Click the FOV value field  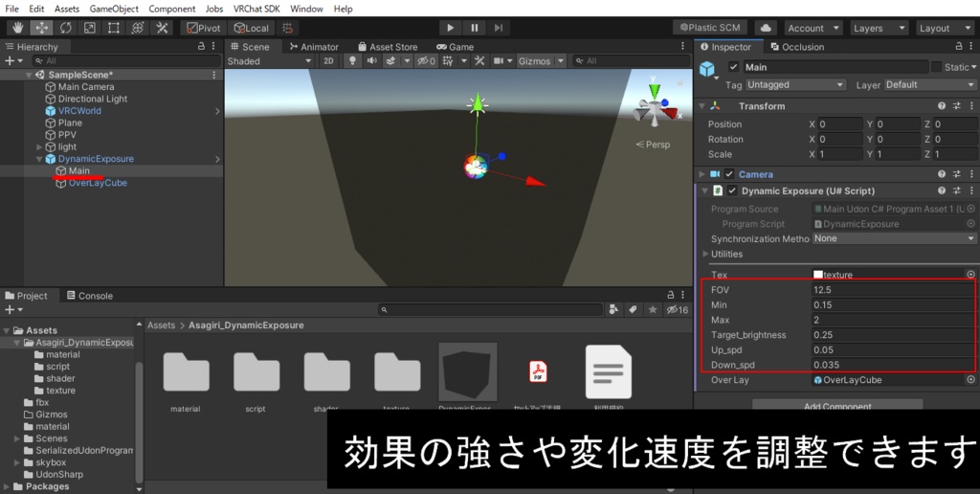[893, 289]
